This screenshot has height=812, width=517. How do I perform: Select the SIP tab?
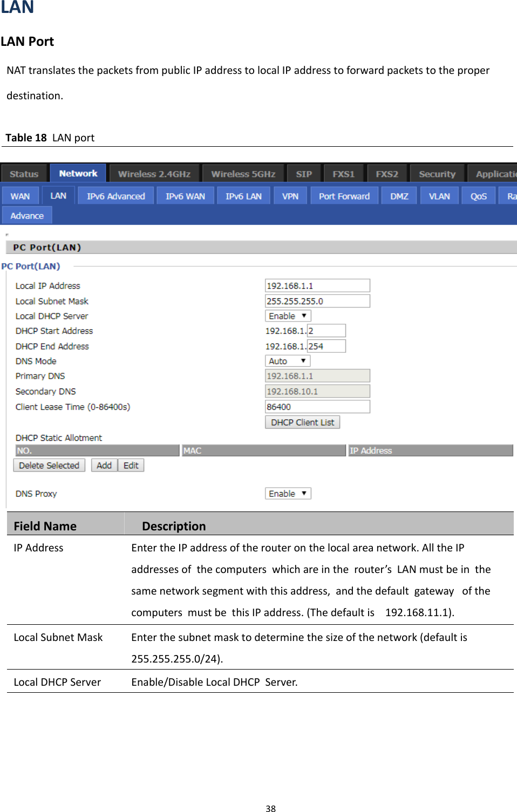pos(303,173)
